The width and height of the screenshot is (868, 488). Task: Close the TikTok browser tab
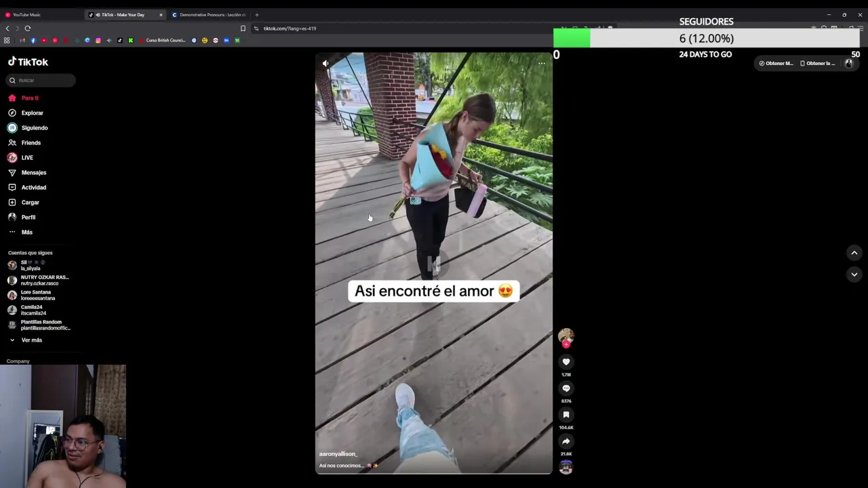[x=161, y=14]
